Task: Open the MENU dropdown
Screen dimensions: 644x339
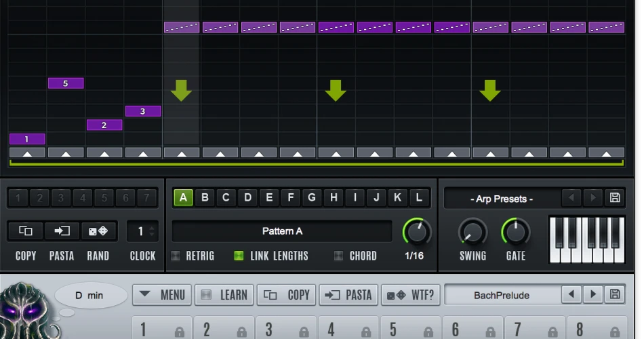Action: pos(161,295)
